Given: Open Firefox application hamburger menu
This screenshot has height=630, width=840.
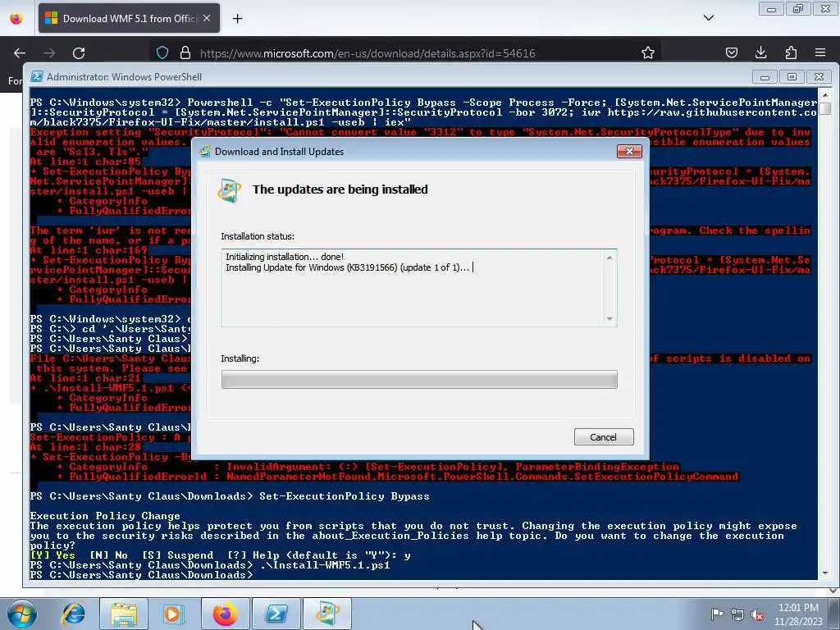Looking at the screenshot, I should tap(820, 53).
